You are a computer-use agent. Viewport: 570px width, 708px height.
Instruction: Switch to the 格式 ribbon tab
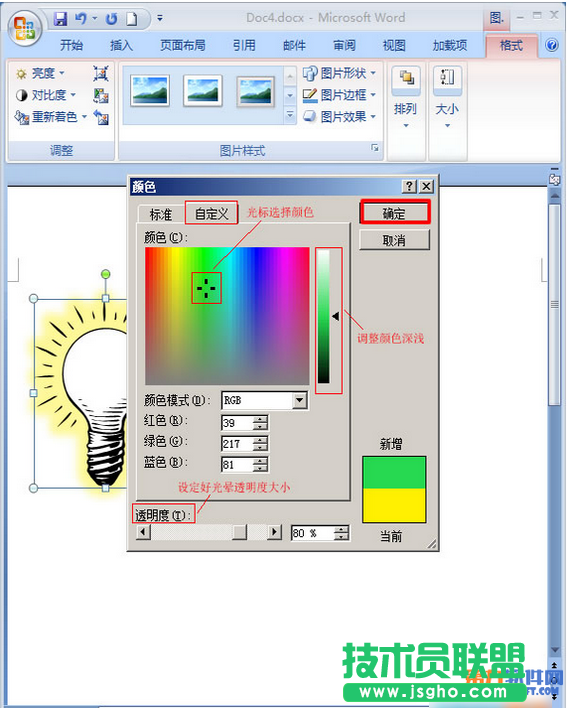pyautogui.click(x=511, y=45)
